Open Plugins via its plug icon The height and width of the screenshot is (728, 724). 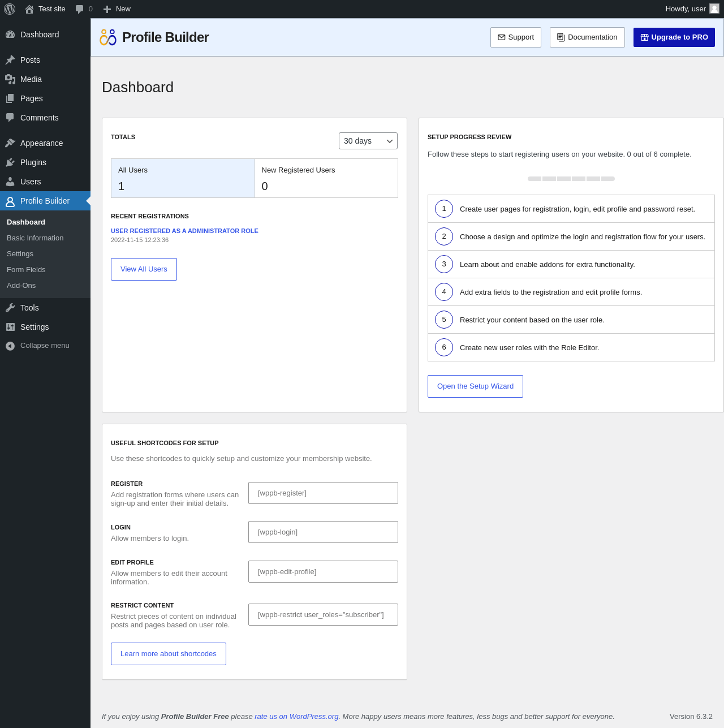[10, 162]
